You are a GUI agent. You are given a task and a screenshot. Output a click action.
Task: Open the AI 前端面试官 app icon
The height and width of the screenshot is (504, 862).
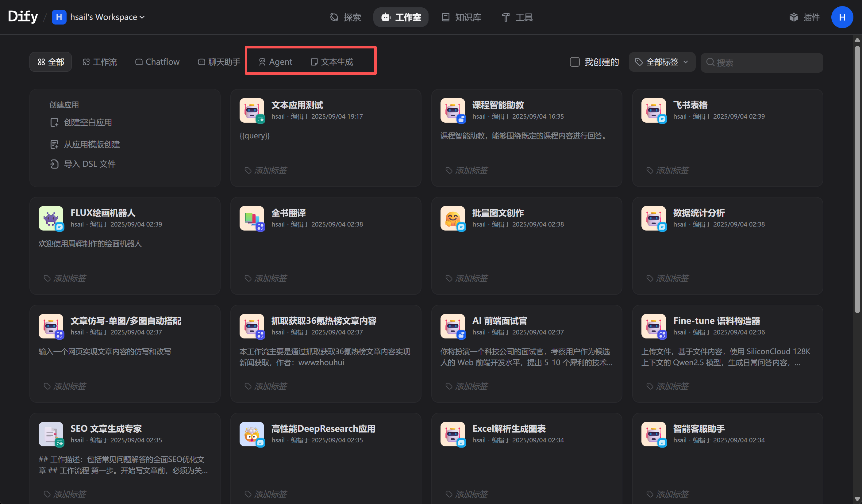[452, 326]
